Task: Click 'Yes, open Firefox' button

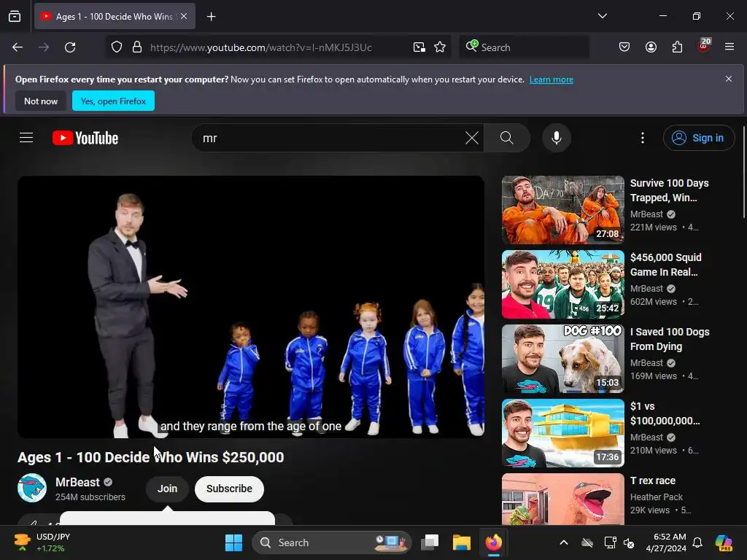Action: click(113, 101)
